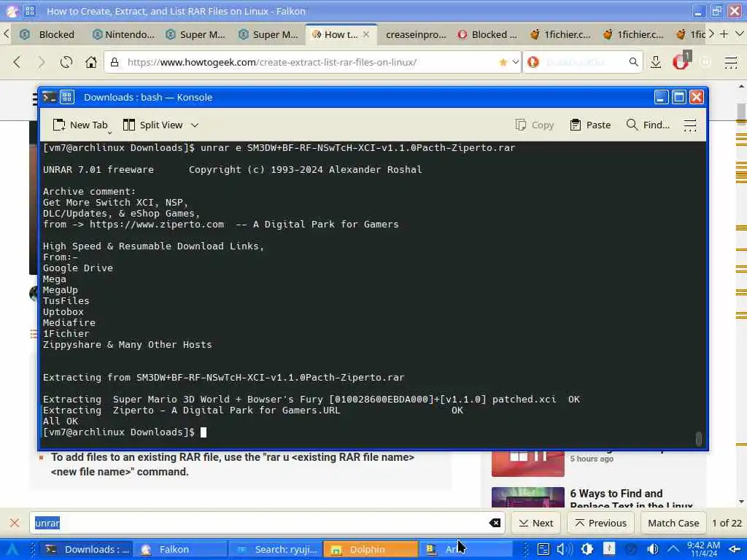Click the clock showing 9:42 AM

click(x=704, y=550)
